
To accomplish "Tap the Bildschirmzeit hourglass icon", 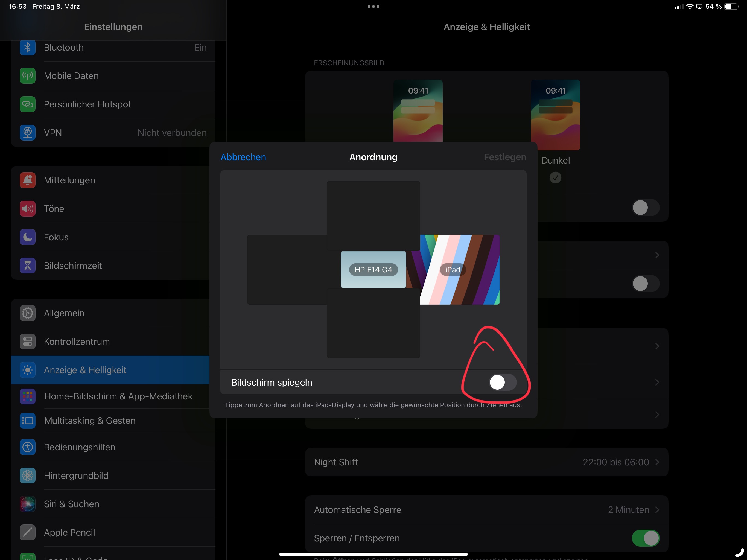I will [x=27, y=266].
